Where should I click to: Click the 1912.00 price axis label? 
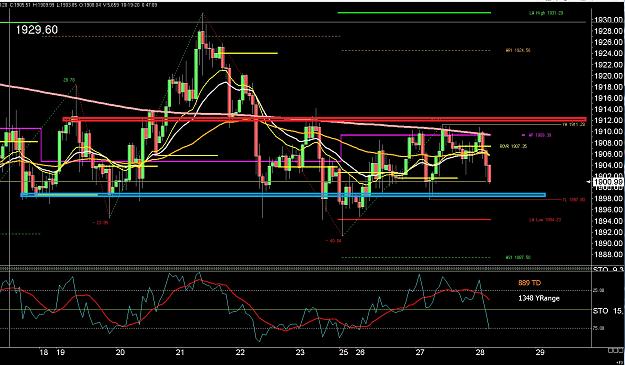coord(608,120)
